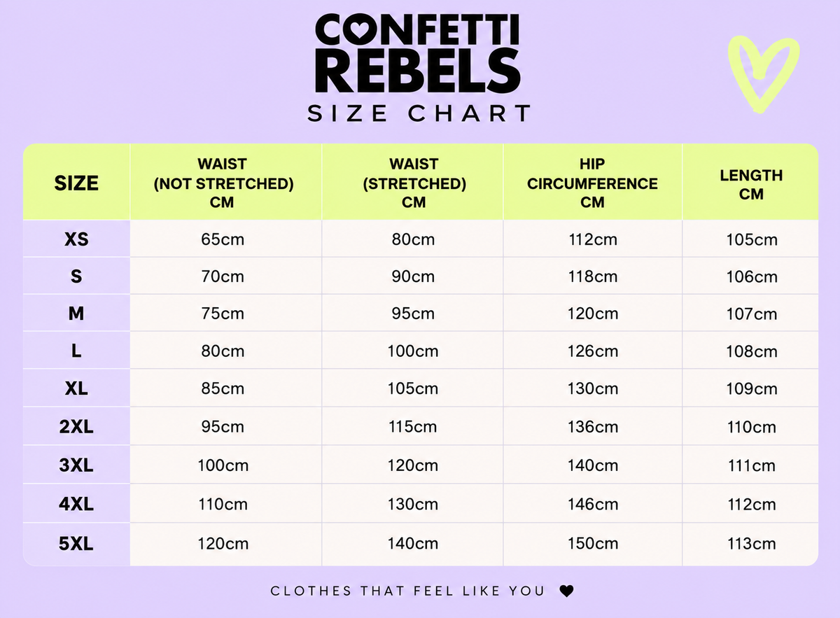Click the 136cm hip value for 2XL
This screenshot has width=840, height=618.
click(592, 427)
